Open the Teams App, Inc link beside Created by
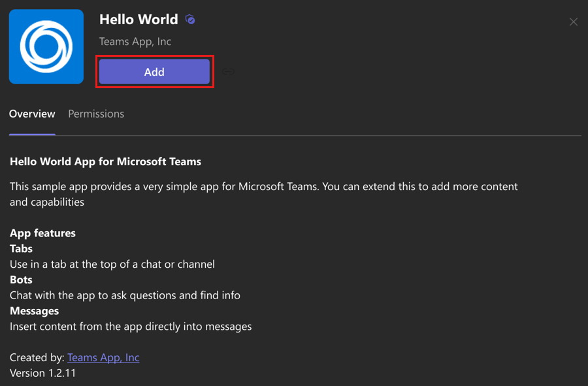 (x=103, y=357)
